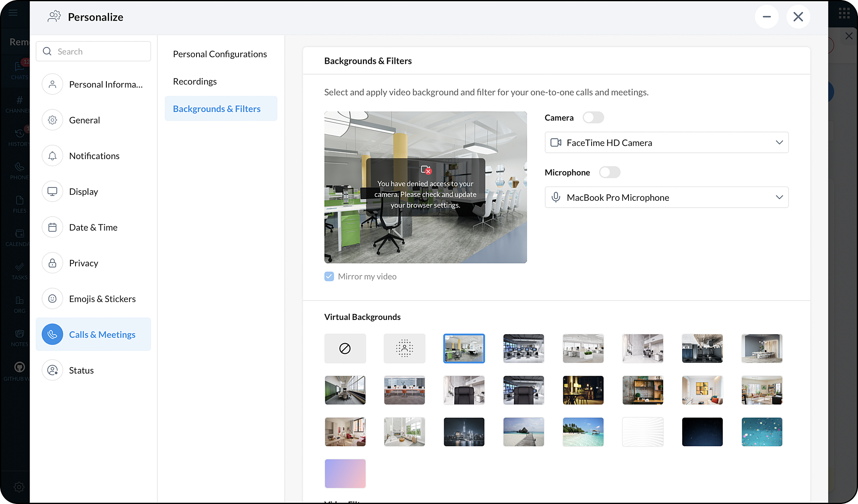Image resolution: width=858 pixels, height=504 pixels.
Task: Select the teal confetti background
Action: click(762, 432)
